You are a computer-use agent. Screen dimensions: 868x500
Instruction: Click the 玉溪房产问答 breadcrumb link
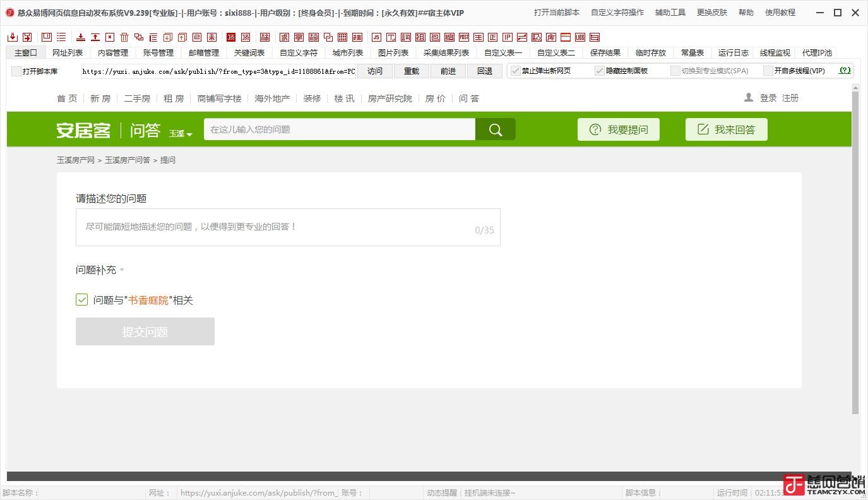[x=128, y=160]
